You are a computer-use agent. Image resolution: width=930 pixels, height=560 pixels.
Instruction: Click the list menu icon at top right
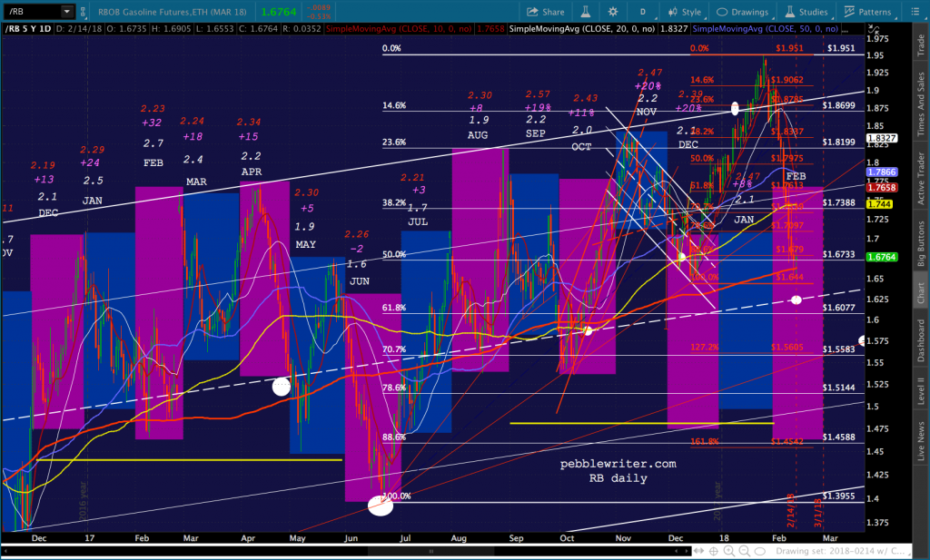point(915,12)
